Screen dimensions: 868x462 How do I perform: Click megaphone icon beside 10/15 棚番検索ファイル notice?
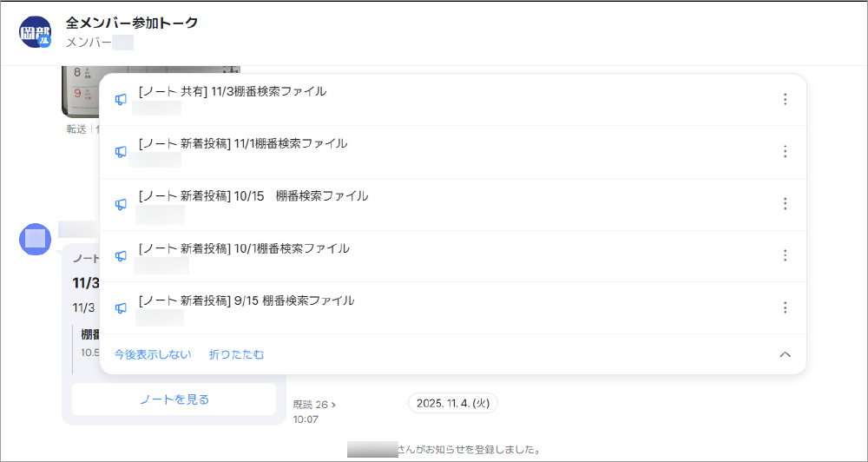121,204
